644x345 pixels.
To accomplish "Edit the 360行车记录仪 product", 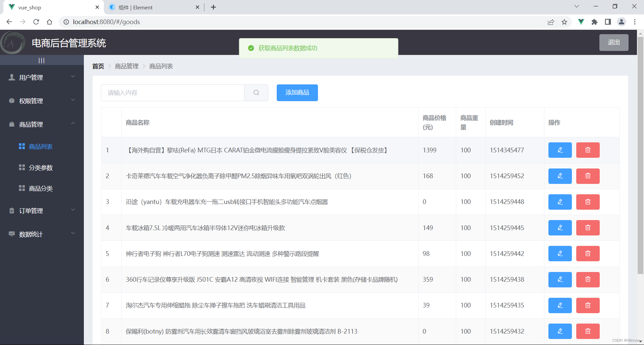I will click(x=560, y=279).
